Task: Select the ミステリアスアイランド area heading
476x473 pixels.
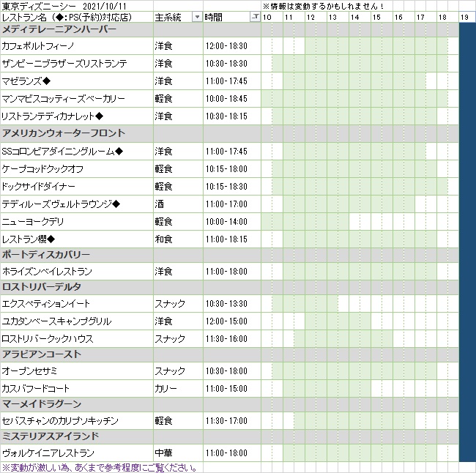Action: [77, 436]
